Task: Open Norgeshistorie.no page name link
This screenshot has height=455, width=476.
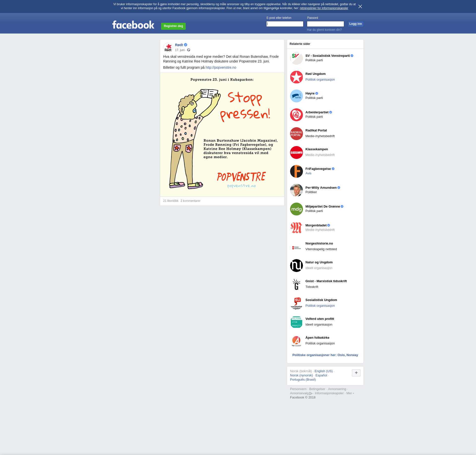Action: (x=319, y=243)
